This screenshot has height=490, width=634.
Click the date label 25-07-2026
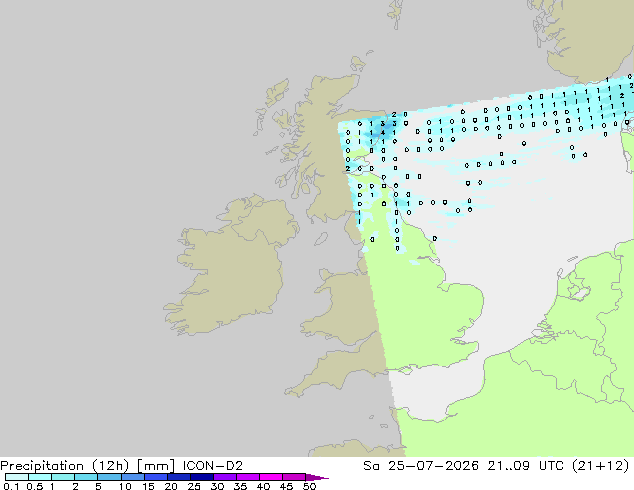coord(433,466)
